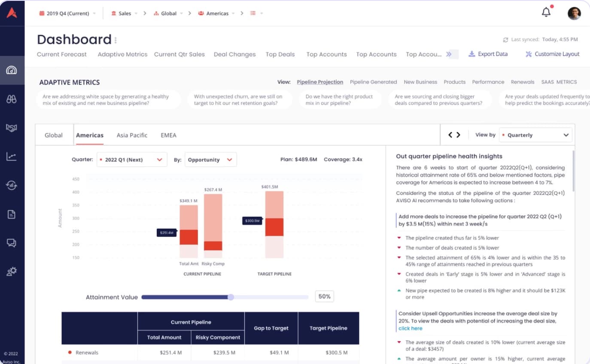Click the user profile avatar
Image resolution: width=590 pixels, height=364 pixels.
[574, 13]
